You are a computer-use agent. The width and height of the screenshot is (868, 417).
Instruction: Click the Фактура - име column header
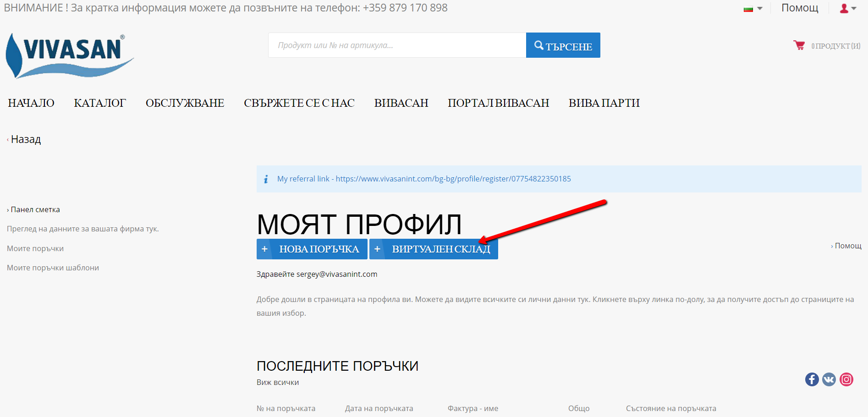(x=473, y=409)
